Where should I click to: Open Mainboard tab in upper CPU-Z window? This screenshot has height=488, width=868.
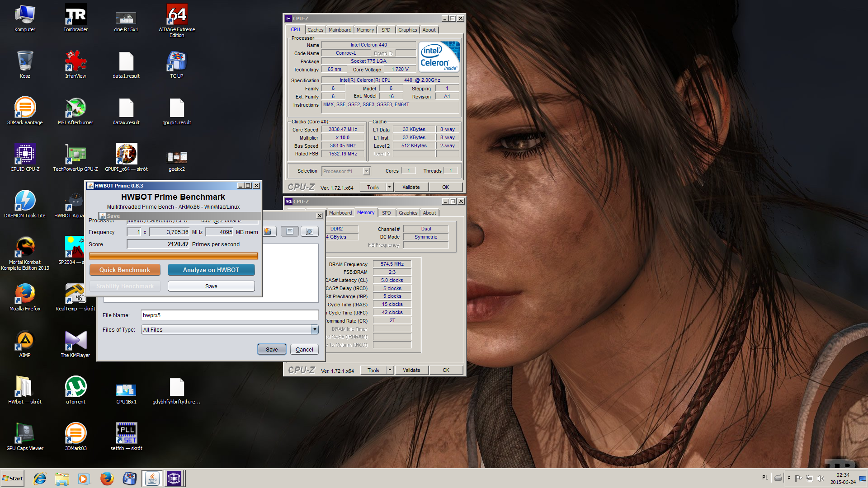(340, 30)
